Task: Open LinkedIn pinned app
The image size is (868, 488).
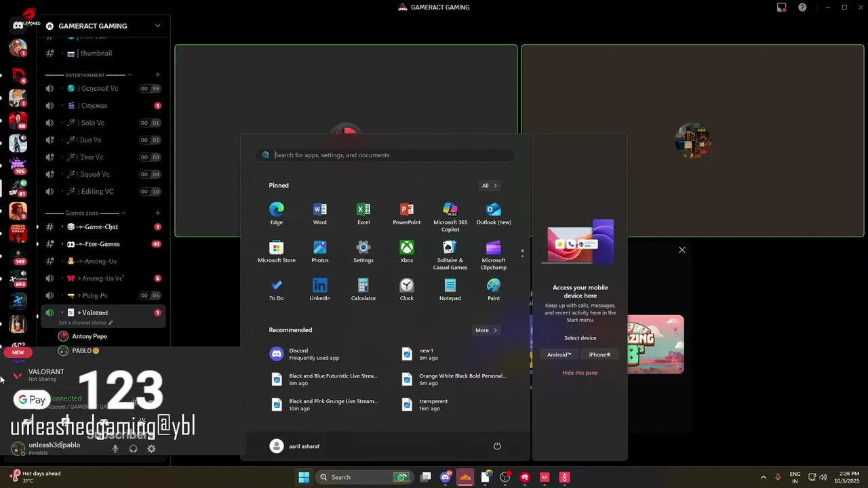Action: coord(319,289)
